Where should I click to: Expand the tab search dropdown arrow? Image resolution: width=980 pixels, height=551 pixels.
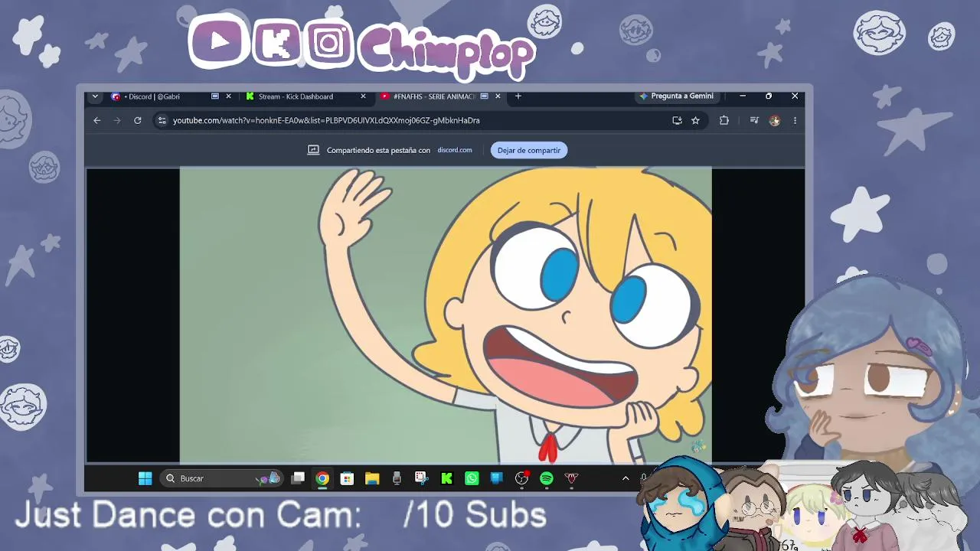tap(95, 96)
